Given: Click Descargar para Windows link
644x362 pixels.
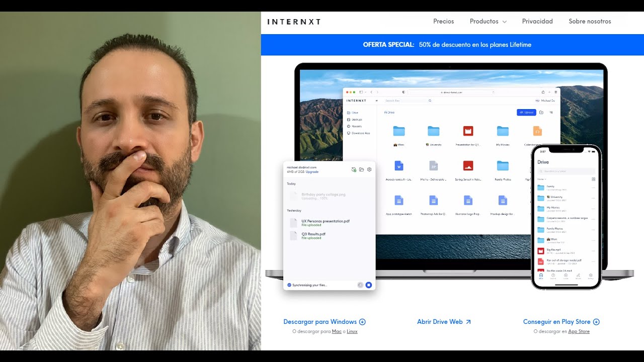Looking at the screenshot, I should pos(325,322).
